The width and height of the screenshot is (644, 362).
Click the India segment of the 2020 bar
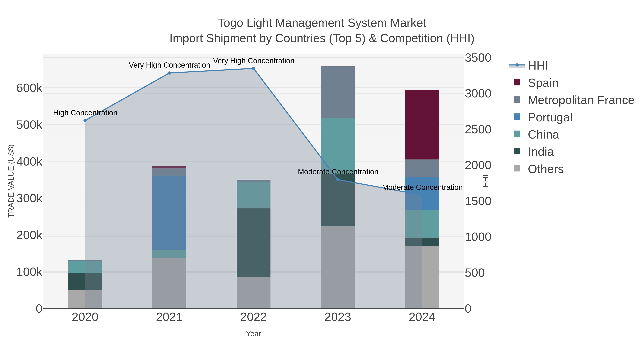click(x=85, y=281)
